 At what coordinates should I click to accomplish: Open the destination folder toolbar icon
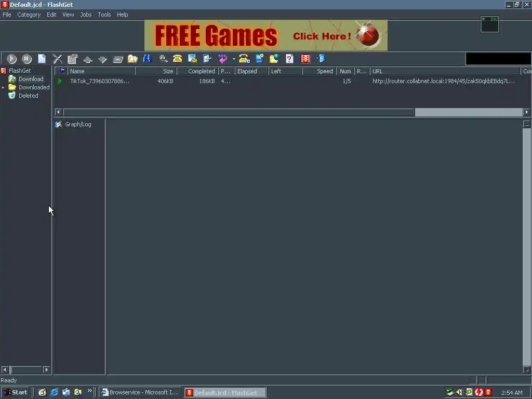[132, 59]
